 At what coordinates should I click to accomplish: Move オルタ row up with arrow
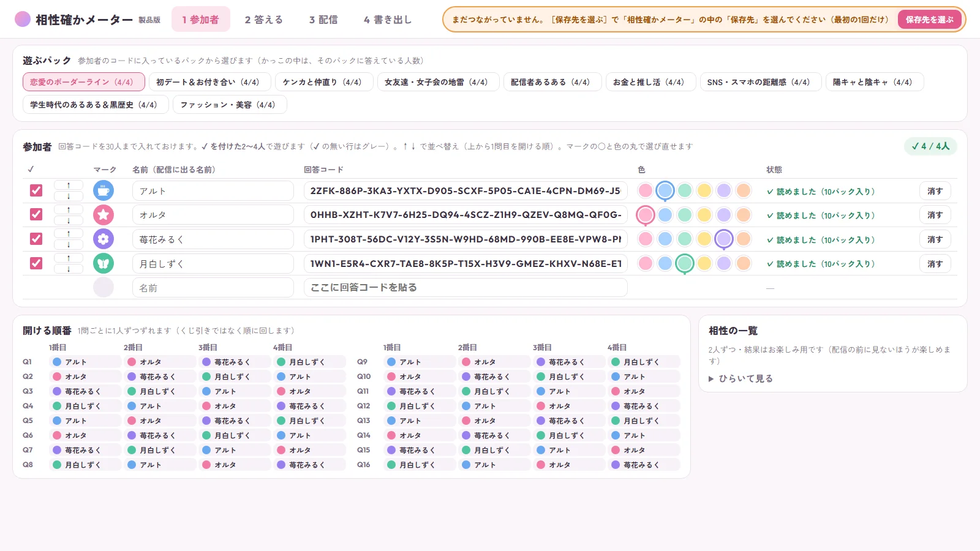point(69,210)
